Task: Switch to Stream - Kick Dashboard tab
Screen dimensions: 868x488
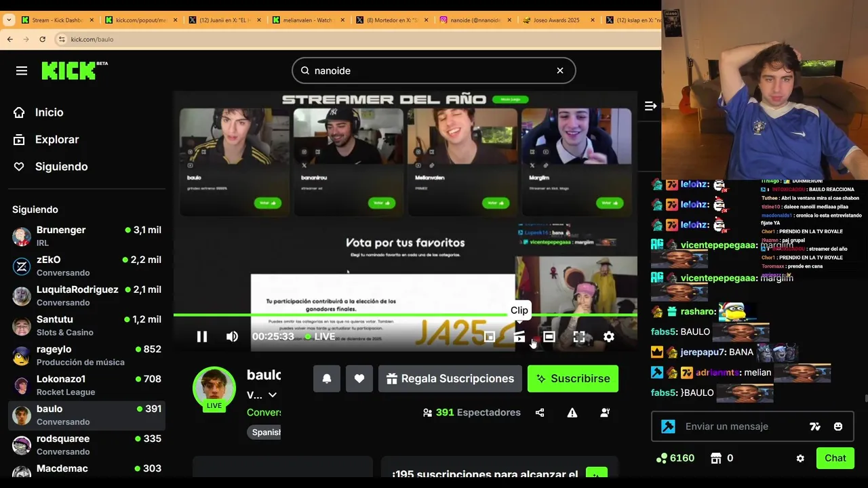Action: [58, 20]
